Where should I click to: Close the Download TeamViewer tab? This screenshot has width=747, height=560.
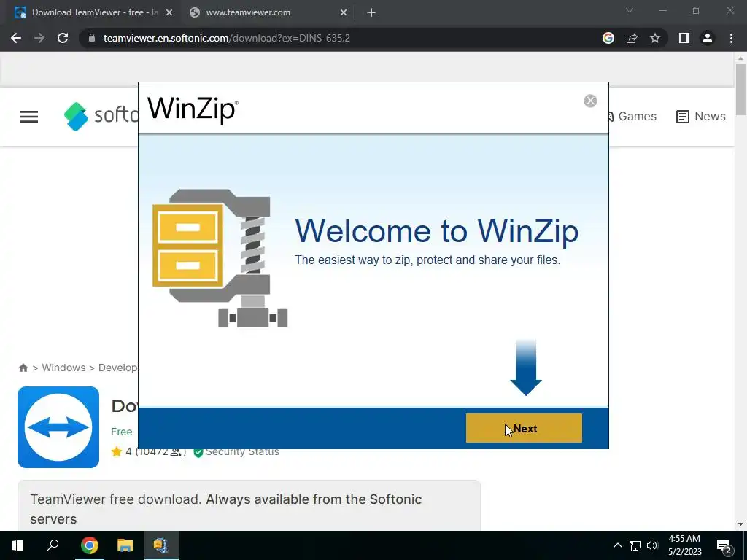pyautogui.click(x=169, y=12)
